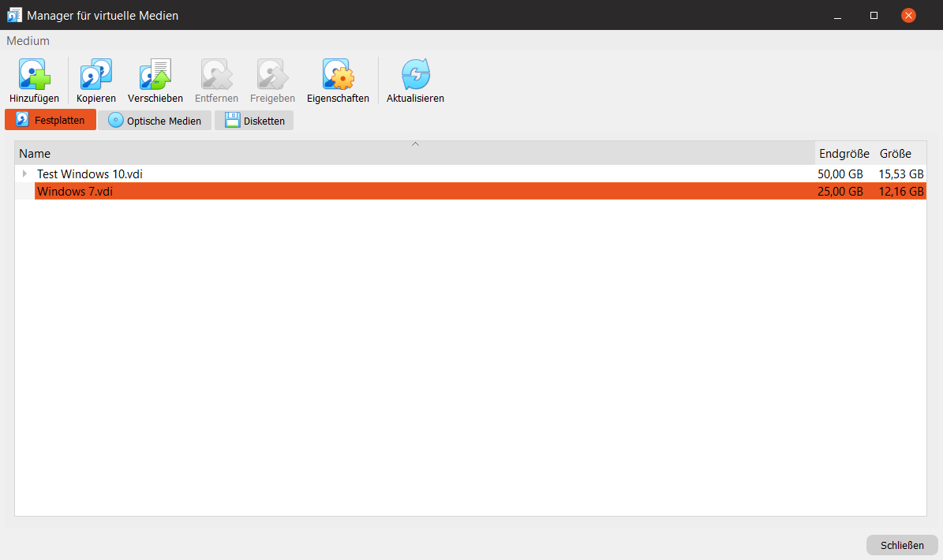Open Eigenschaften with the gear disk icon
The width and height of the screenshot is (943, 560).
[338, 74]
